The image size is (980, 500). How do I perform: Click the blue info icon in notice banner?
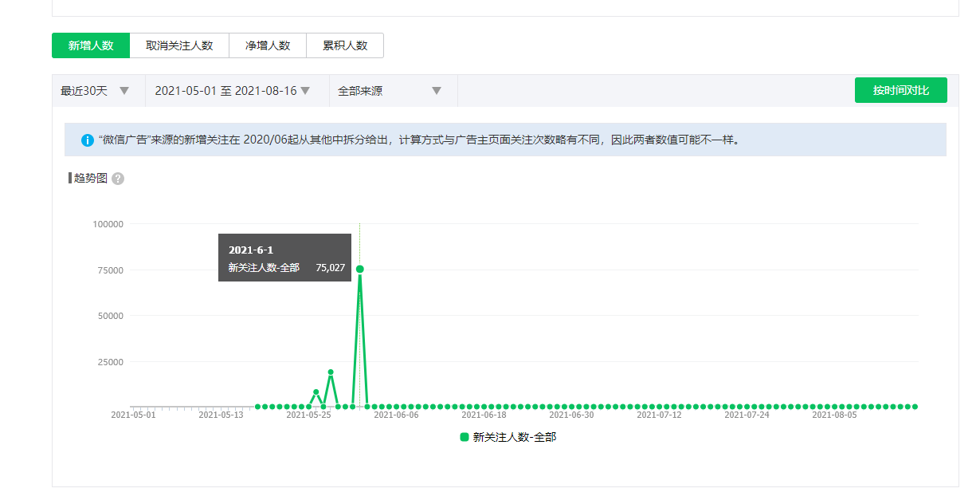[x=88, y=140]
